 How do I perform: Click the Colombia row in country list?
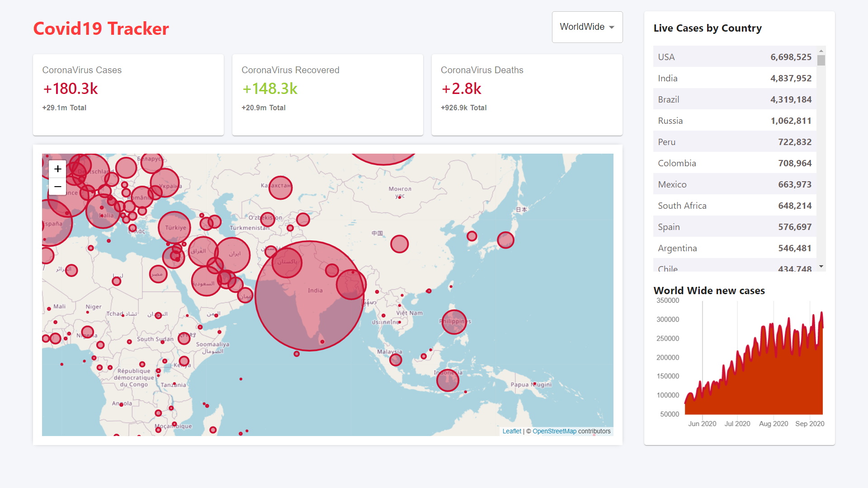click(x=735, y=163)
